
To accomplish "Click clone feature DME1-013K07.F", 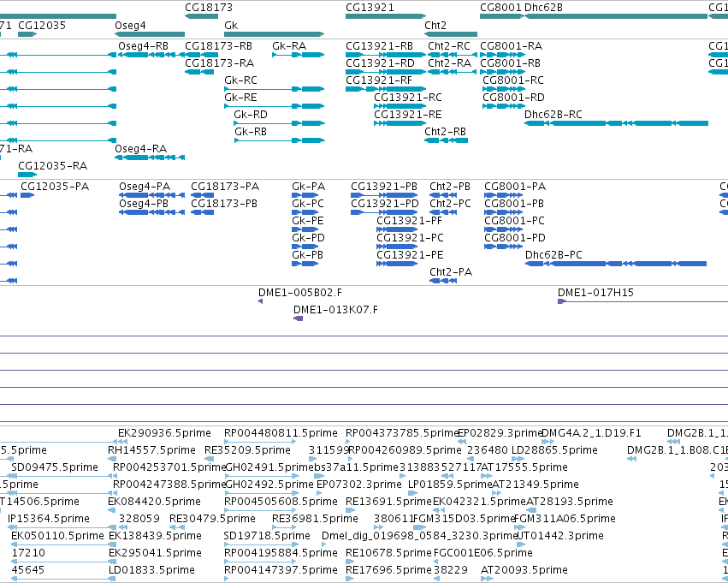I will 298,318.
